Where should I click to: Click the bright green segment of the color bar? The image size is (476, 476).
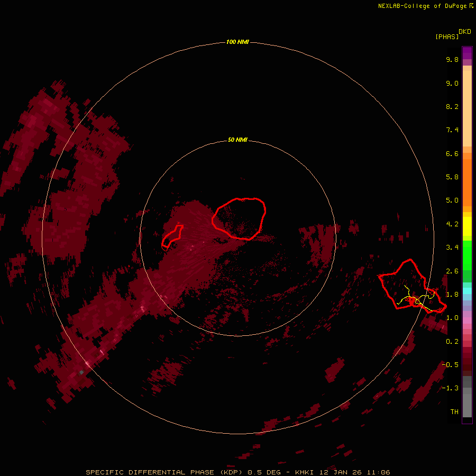(467, 255)
